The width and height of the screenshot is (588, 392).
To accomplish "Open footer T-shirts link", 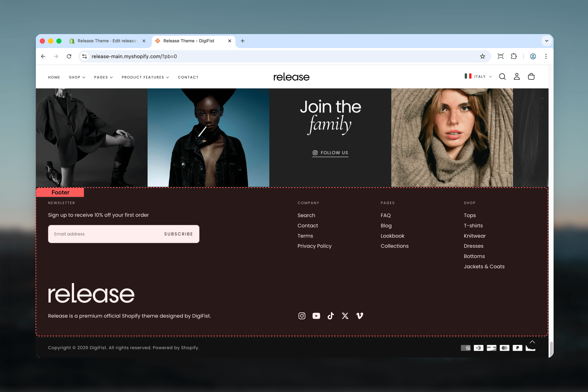I will pos(473,226).
